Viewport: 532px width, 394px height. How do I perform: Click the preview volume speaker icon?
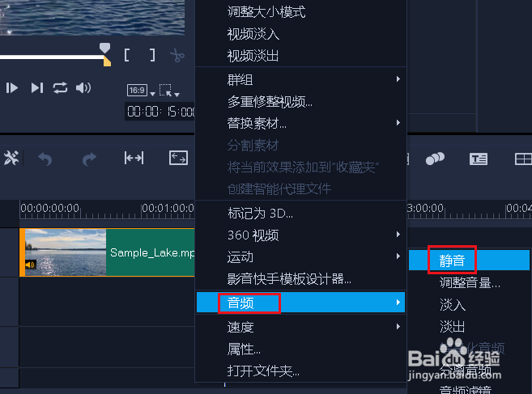83,88
